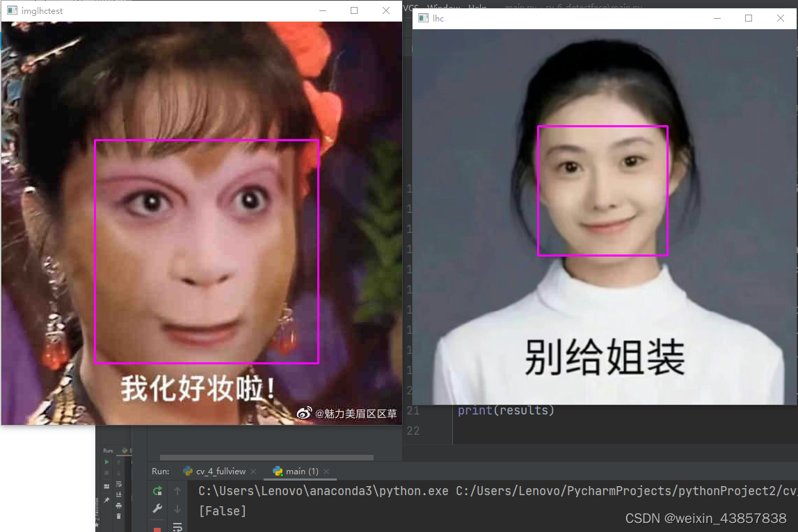Click line number 22 in the gutter
The height and width of the screenshot is (532, 798).
(x=413, y=430)
